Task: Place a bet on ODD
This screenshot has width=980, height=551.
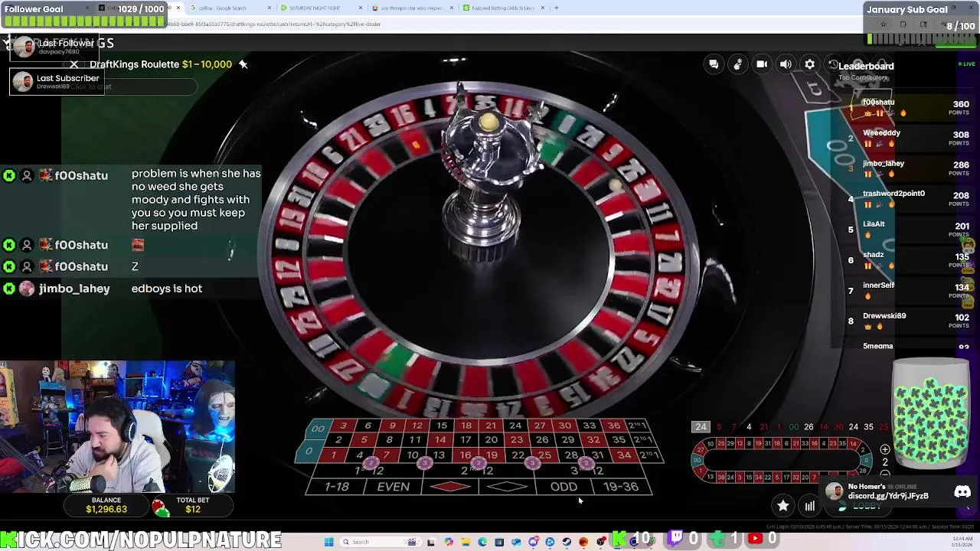Action: (x=563, y=487)
